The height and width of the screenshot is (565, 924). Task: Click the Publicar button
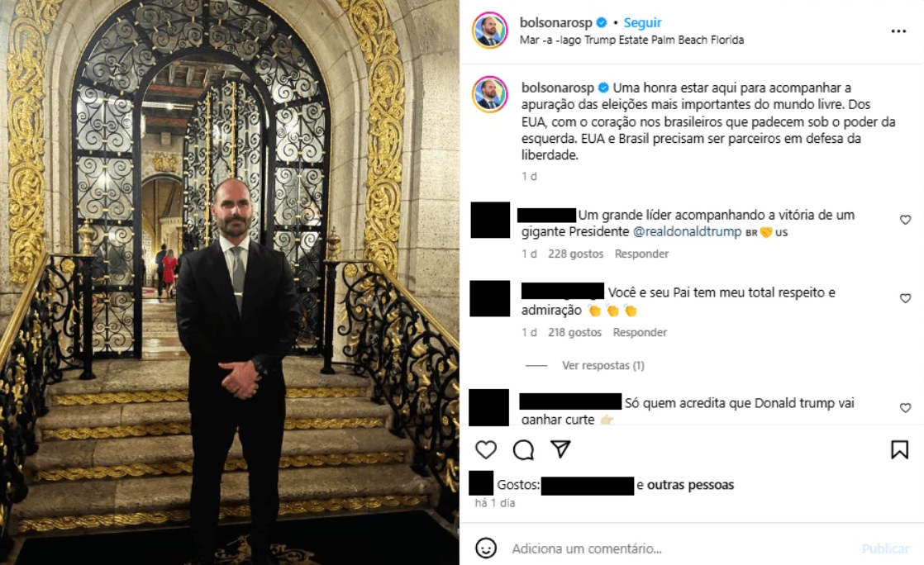click(x=885, y=548)
